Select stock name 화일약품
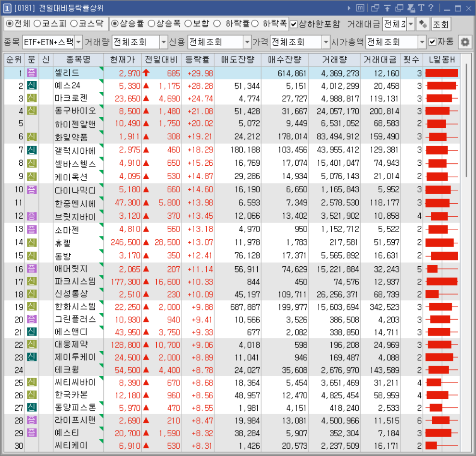The height and width of the screenshot is (456, 476). [71, 137]
